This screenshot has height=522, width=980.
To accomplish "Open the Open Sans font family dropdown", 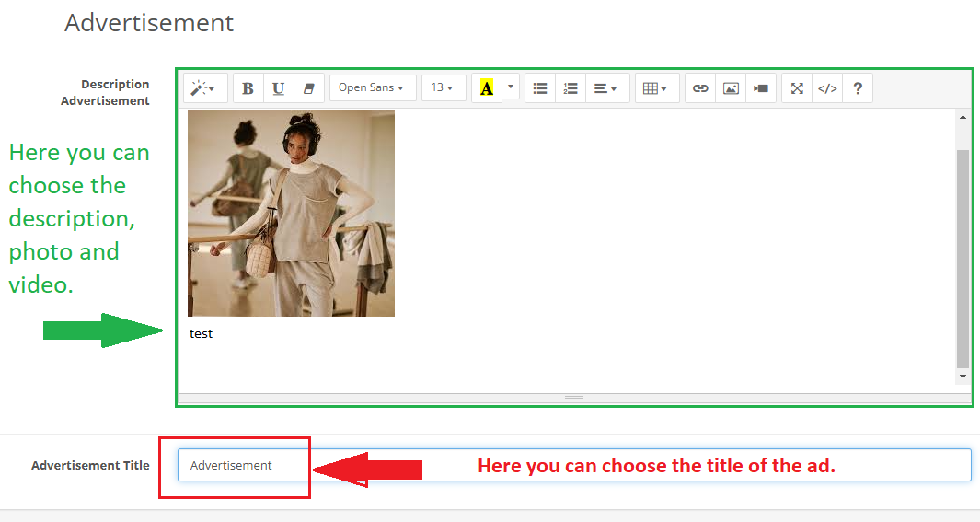I will tap(372, 88).
